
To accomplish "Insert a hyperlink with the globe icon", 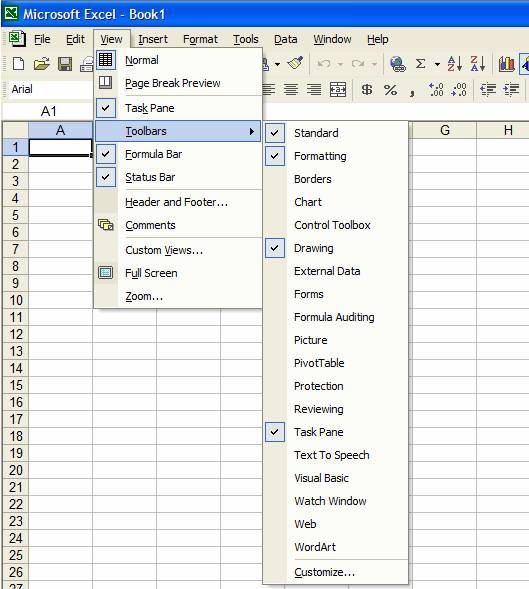I will [x=398, y=64].
